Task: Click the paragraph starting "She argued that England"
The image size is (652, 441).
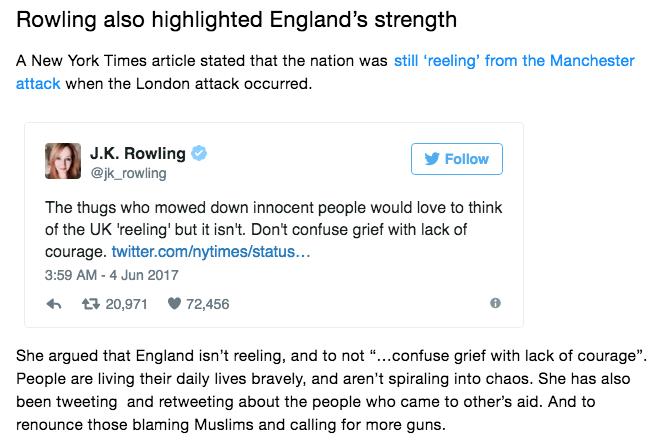Action: click(331, 390)
